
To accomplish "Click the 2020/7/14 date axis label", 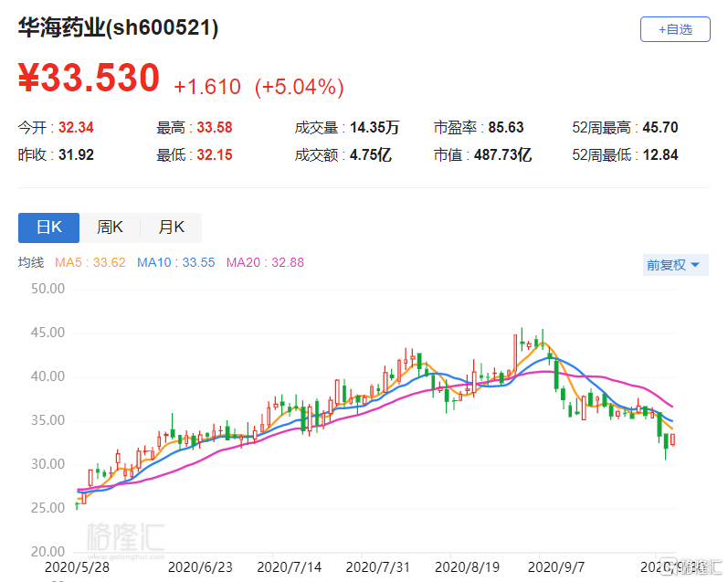I will pyautogui.click(x=290, y=567).
